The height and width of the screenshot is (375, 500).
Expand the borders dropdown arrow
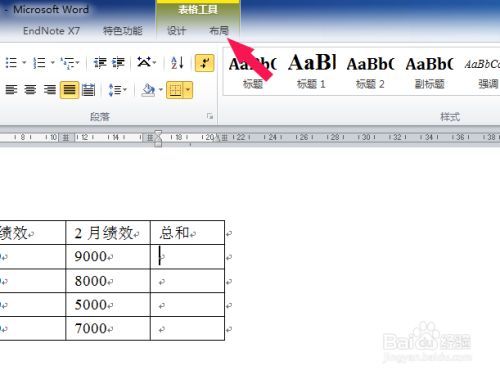pyautogui.click(x=188, y=90)
